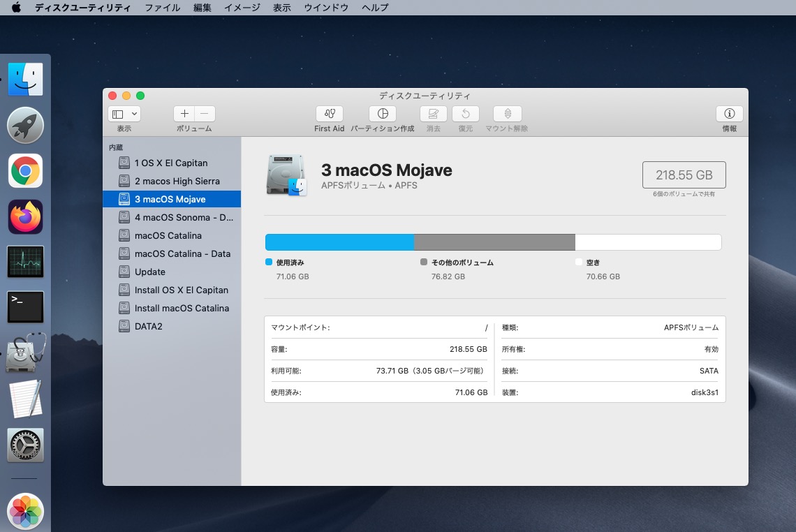Launch Firefox from the Dock

(26, 217)
